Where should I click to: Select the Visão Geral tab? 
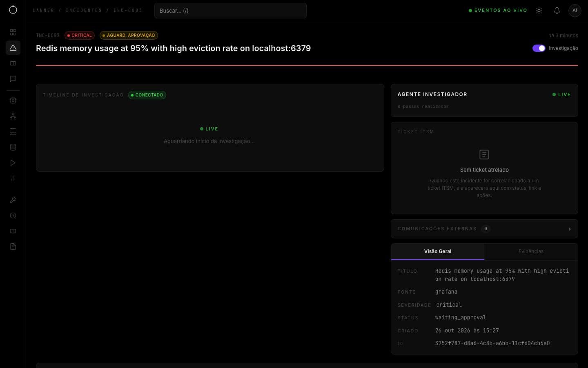pos(438,251)
